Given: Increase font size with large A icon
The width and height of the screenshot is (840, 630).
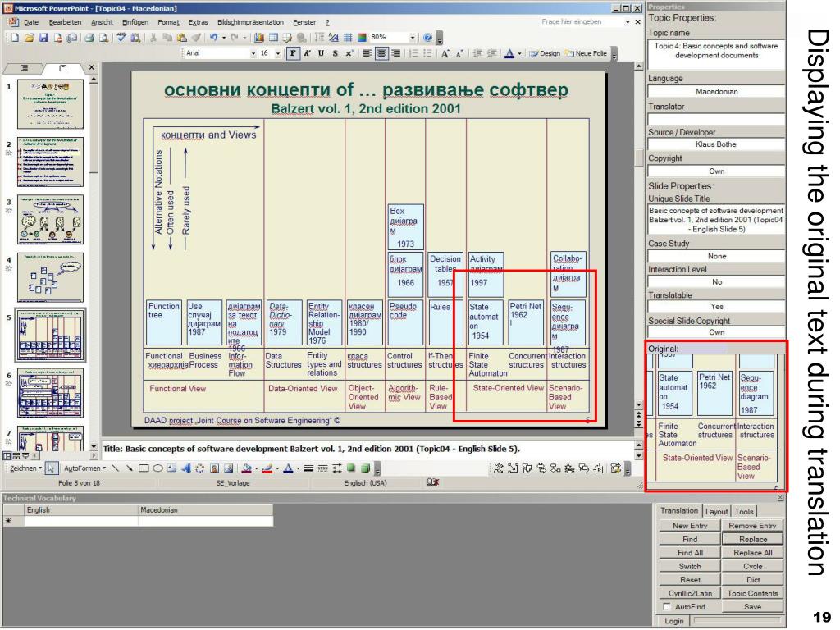Looking at the screenshot, I should pyautogui.click(x=445, y=53).
